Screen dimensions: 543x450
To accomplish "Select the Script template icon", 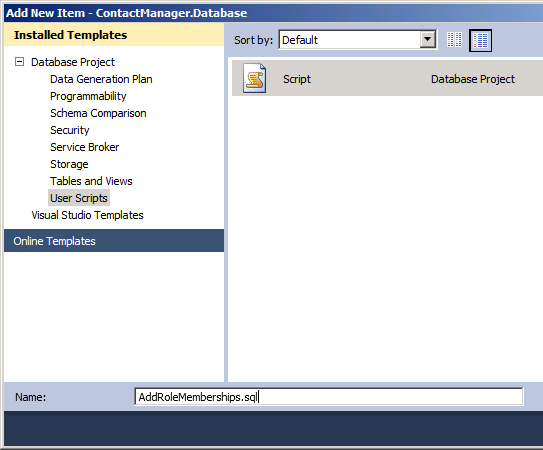I will click(x=255, y=78).
